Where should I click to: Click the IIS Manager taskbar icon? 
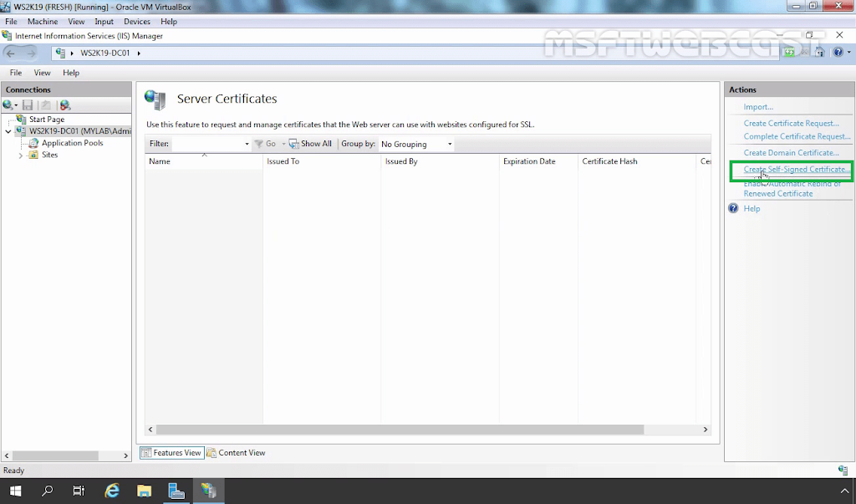208,491
